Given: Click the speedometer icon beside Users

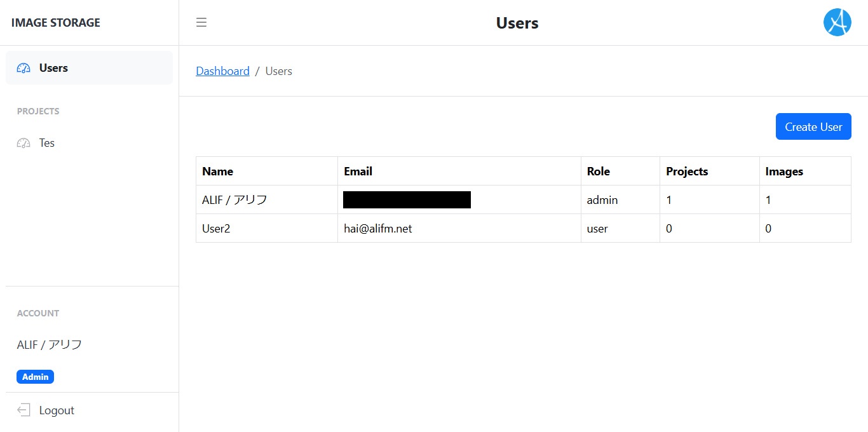Looking at the screenshot, I should point(24,68).
